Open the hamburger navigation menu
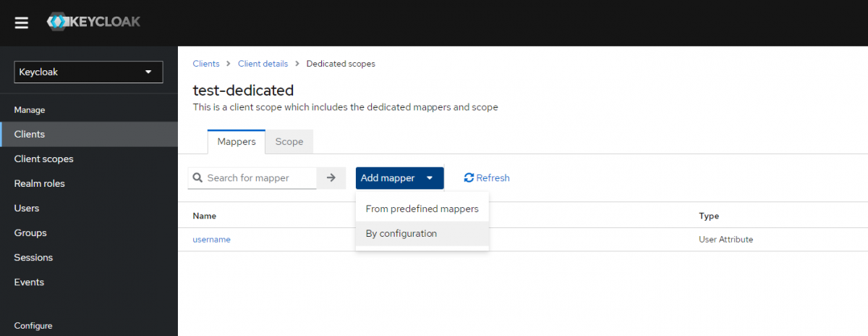Viewport: 868px width, 336px height. point(22,22)
